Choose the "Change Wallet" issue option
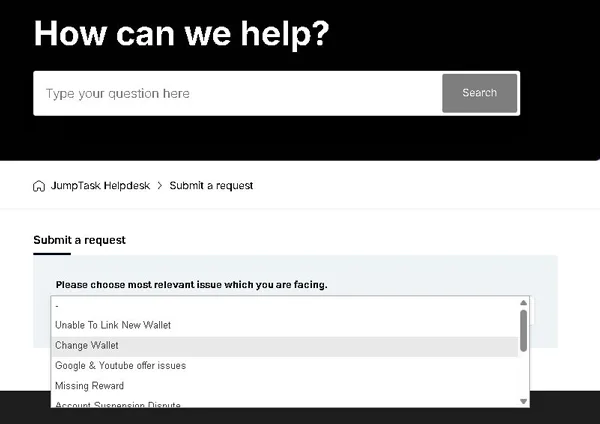The image size is (600, 424). (87, 345)
